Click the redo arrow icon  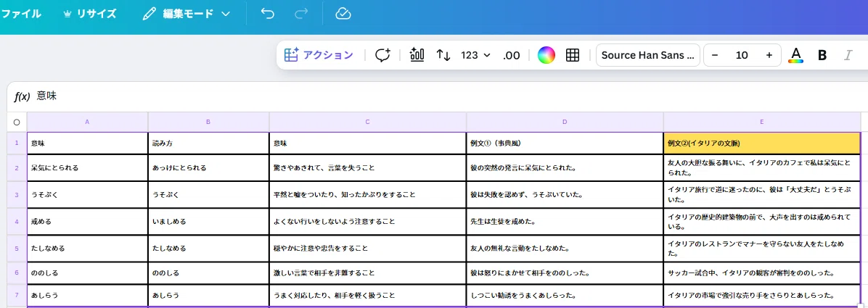click(x=301, y=14)
